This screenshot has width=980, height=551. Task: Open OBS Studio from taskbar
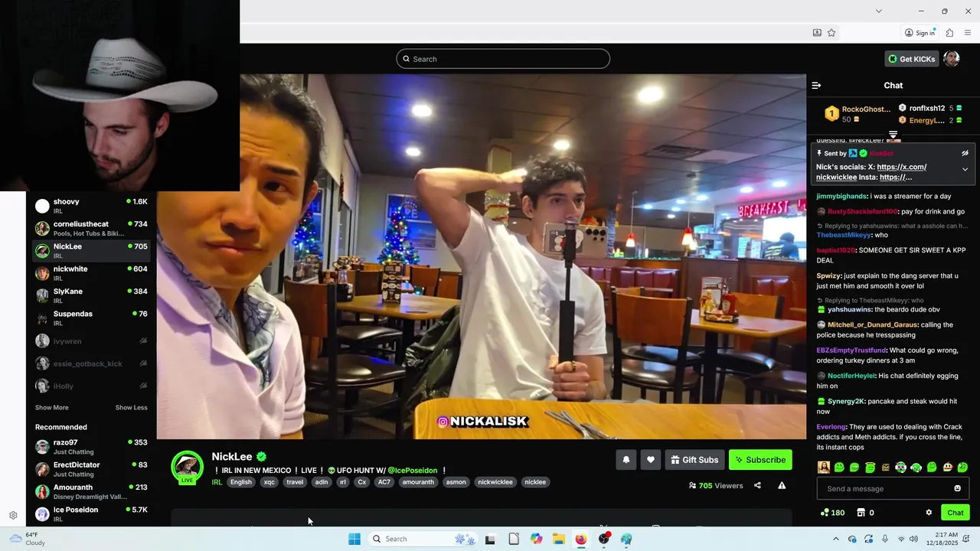click(604, 539)
